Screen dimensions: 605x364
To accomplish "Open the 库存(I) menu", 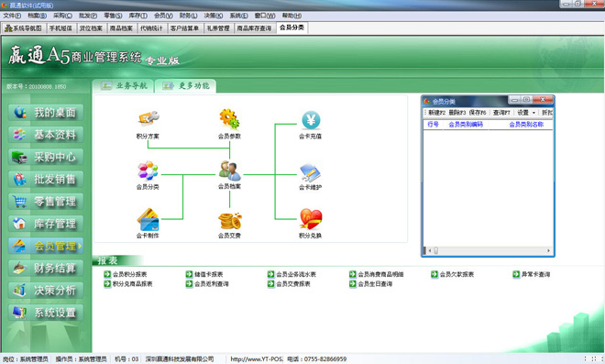I will click(x=137, y=16).
